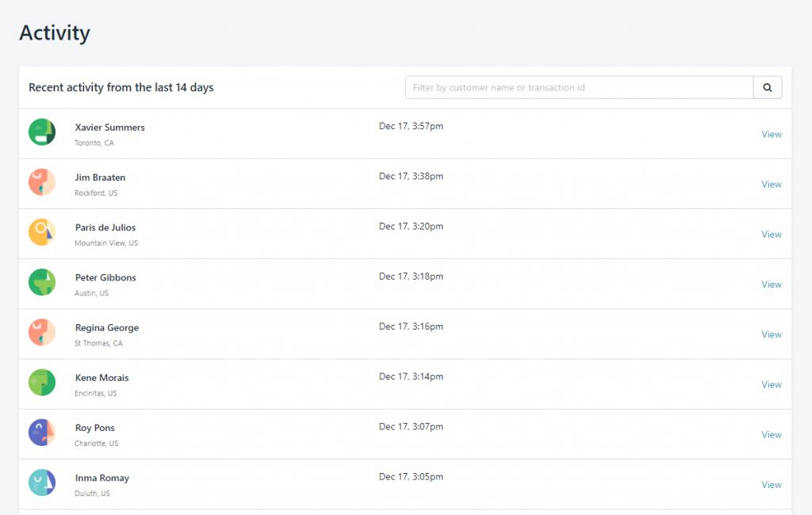This screenshot has width=812, height=515.
Task: Click the Austin, US location
Action: 92,293
